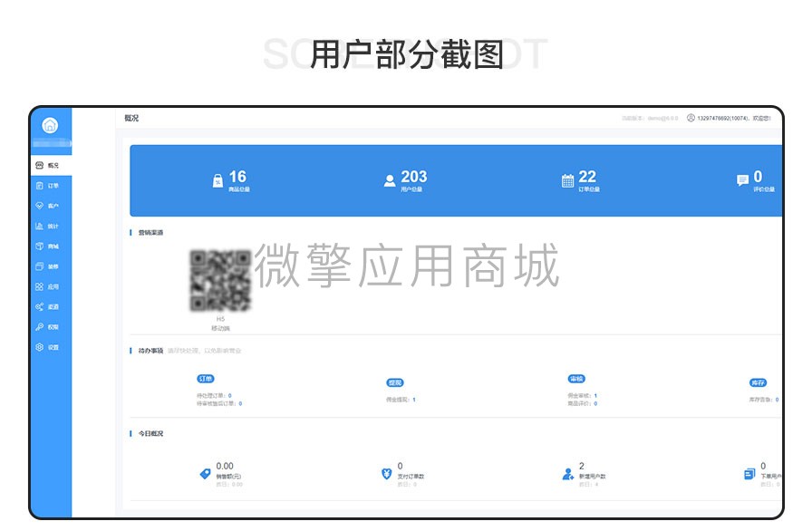
Task: Click the shopping bag icon beside 16
Action: (218, 180)
